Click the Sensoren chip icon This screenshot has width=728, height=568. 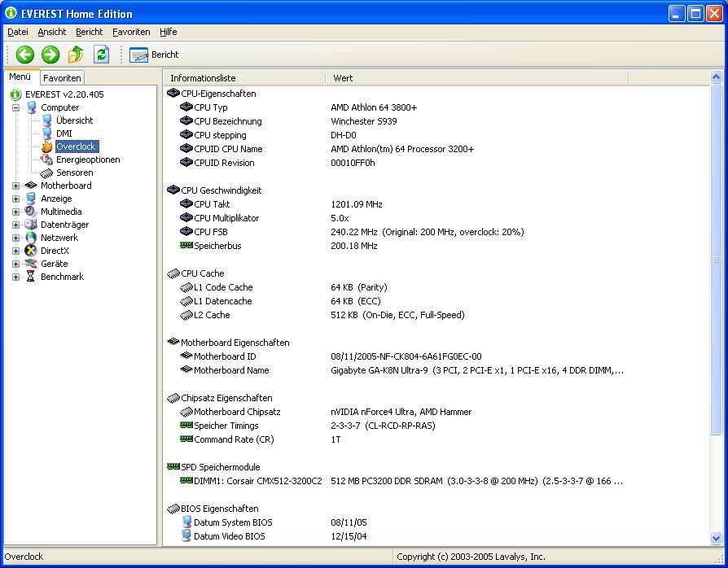click(x=46, y=173)
